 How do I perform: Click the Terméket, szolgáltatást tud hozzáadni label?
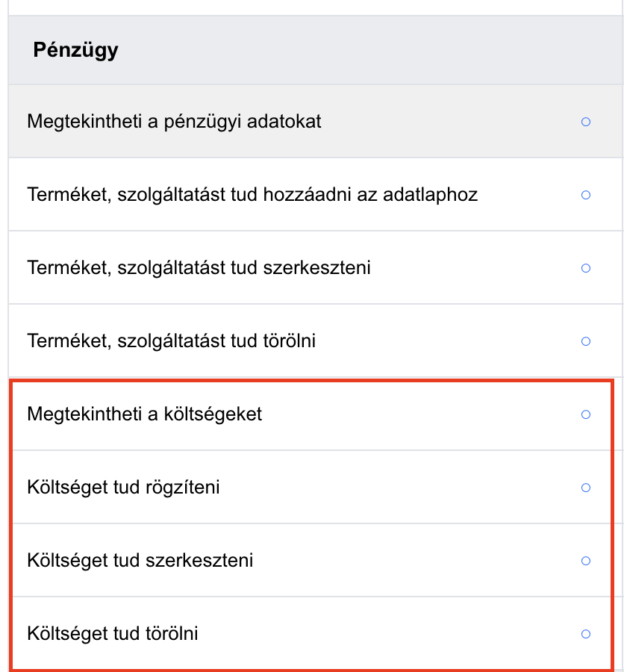252,195
